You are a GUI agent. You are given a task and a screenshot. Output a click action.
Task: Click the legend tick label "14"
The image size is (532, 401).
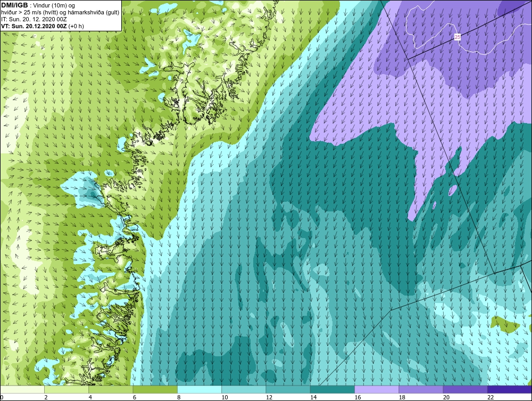(x=313, y=398)
